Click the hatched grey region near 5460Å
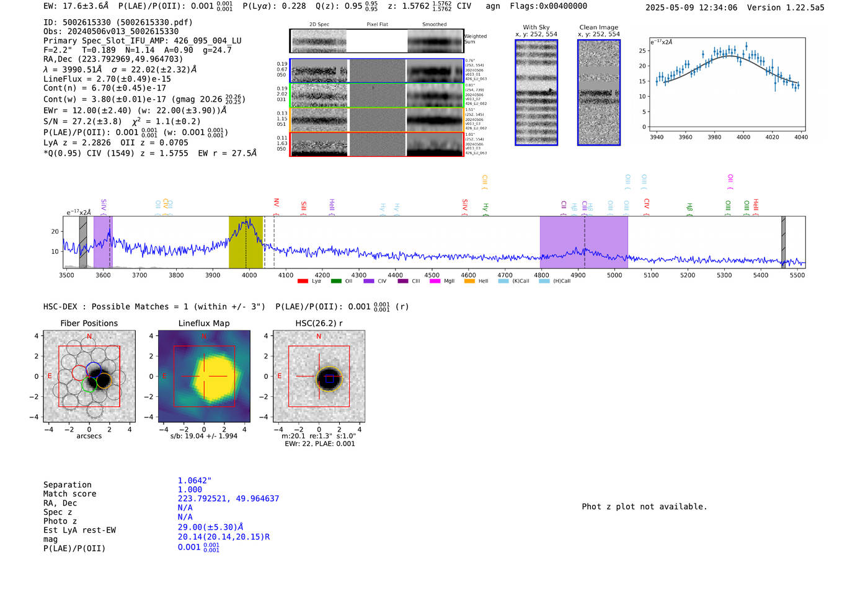Screen dimensions: 868x591 (783, 242)
